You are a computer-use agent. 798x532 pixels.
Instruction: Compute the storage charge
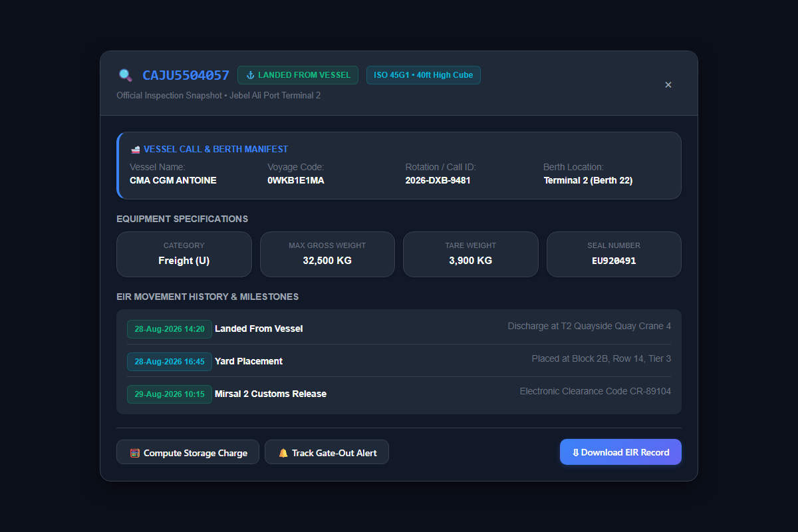[x=188, y=452]
